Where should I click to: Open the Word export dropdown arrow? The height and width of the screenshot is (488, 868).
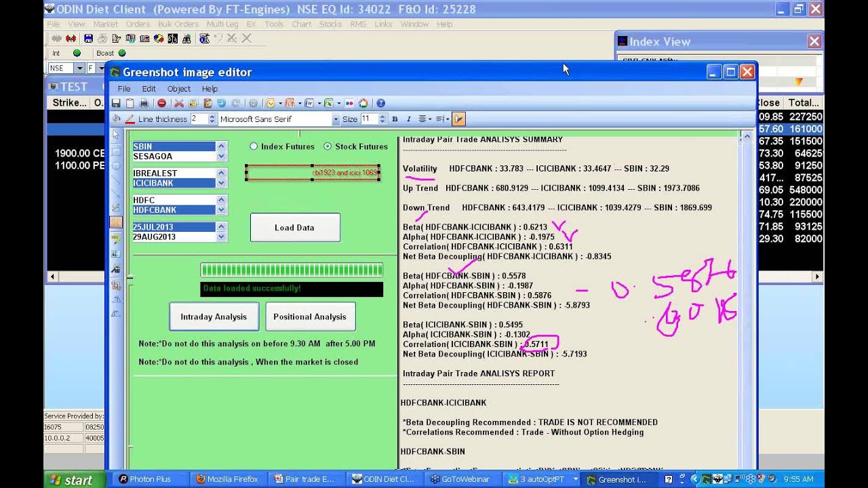[x=319, y=104]
